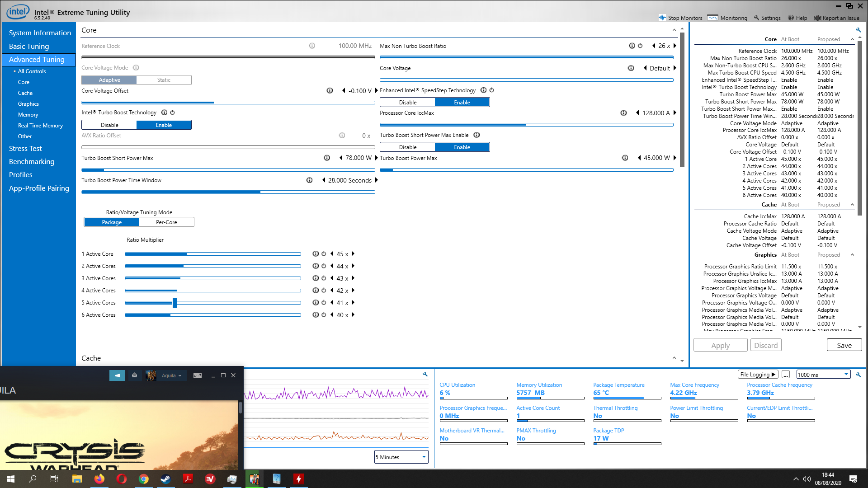This screenshot has width=868, height=488.
Task: Open the 1000 ms polling interval dropdown
Action: pos(823,375)
